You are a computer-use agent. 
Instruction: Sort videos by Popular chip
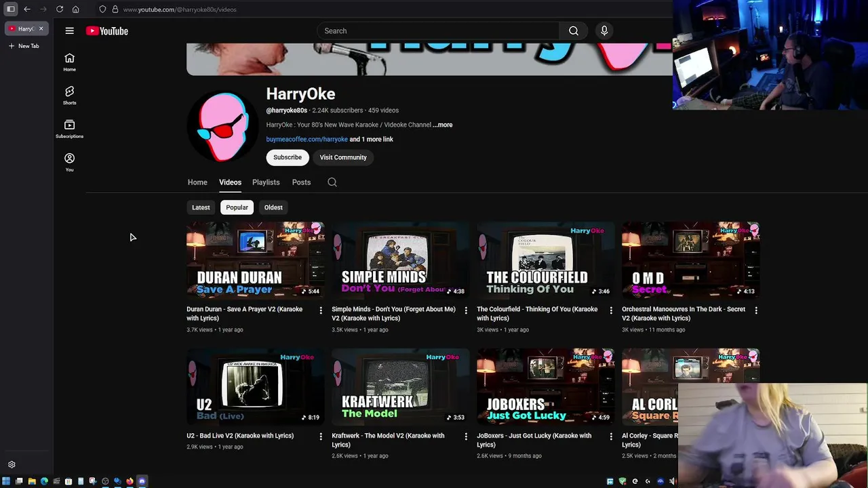coord(237,207)
